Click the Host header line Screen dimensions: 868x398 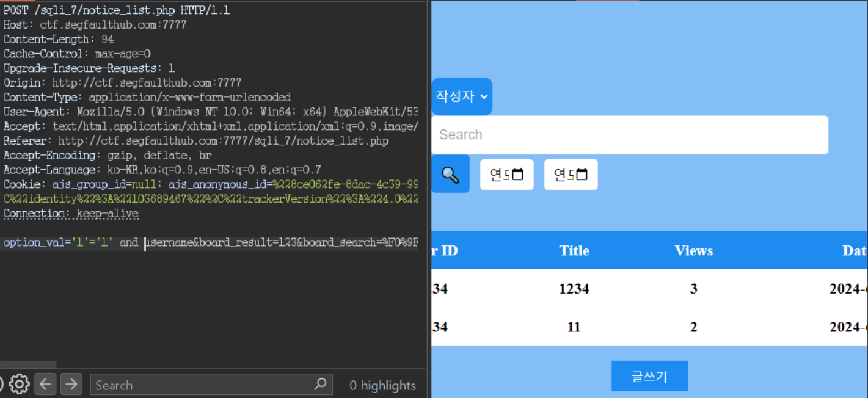click(95, 25)
